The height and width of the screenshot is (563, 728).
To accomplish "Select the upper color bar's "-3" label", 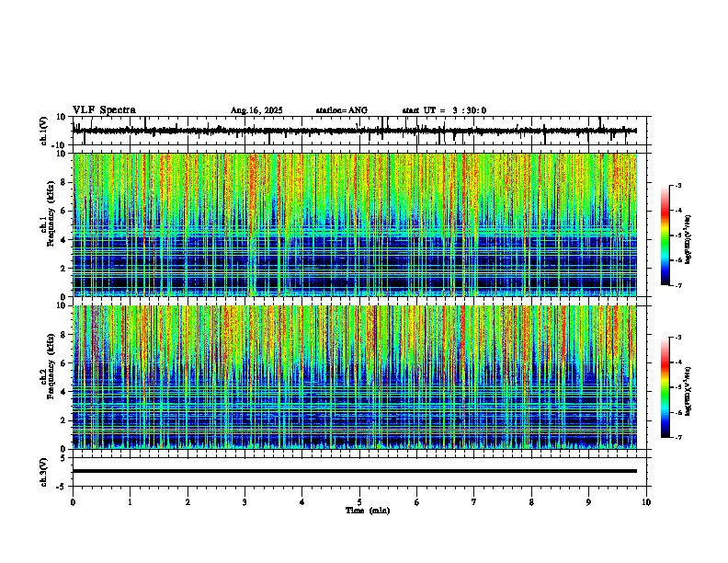I will click(677, 185).
